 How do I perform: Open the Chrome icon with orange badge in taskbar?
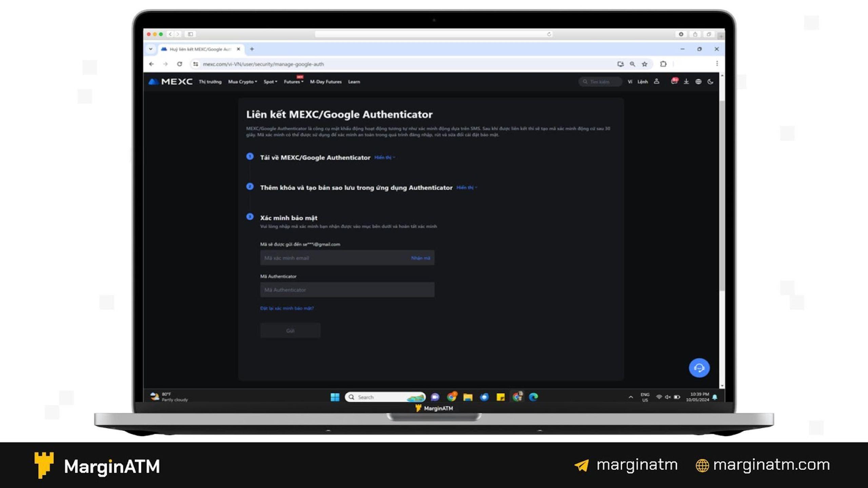(x=452, y=396)
